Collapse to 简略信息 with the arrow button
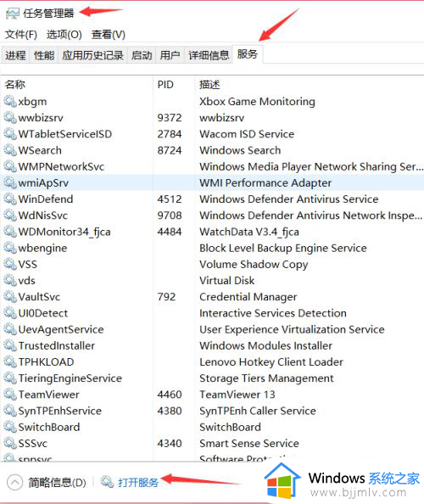The height and width of the screenshot is (504, 424). (x=14, y=482)
